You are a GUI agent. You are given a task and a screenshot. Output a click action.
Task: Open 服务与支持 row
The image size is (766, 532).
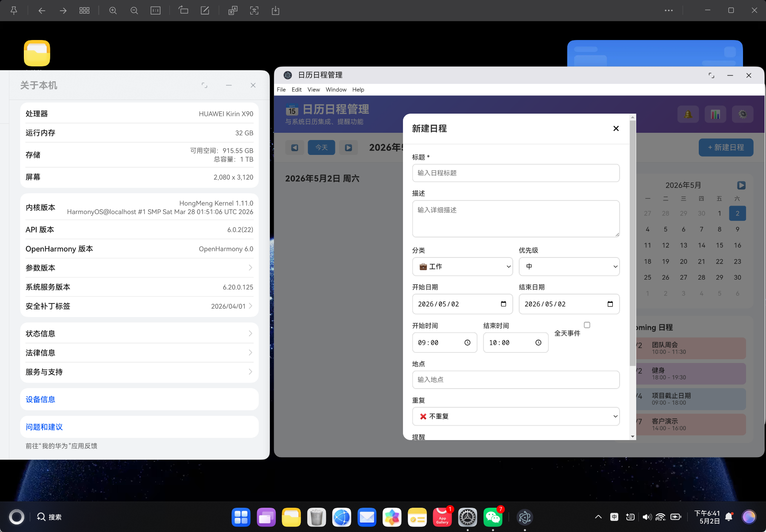139,372
